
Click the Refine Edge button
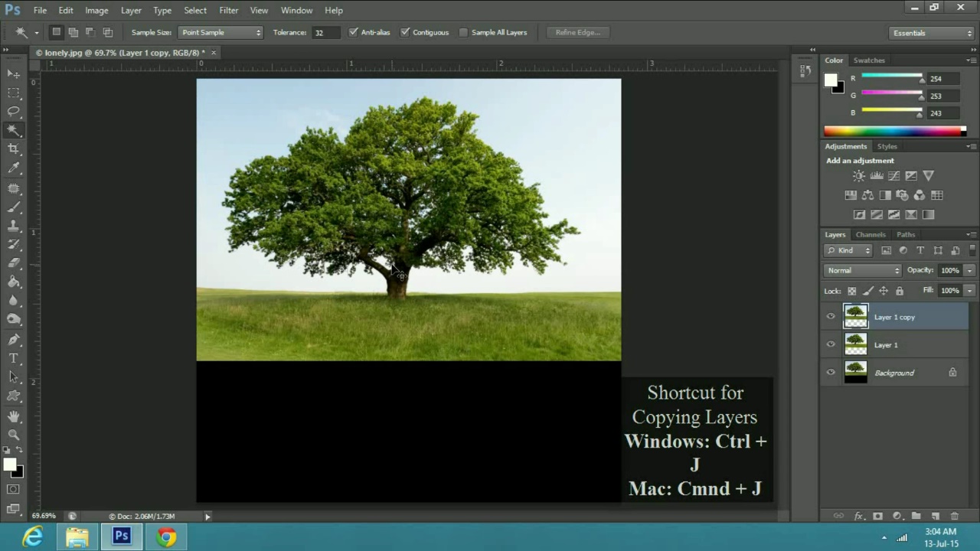click(578, 32)
